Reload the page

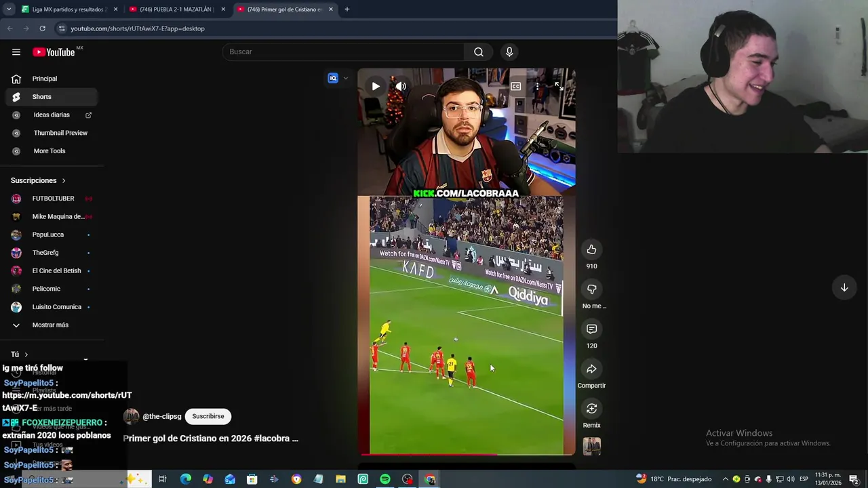42,28
